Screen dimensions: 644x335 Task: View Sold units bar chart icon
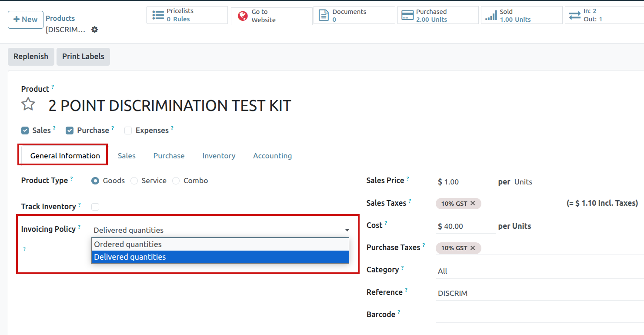coord(491,15)
